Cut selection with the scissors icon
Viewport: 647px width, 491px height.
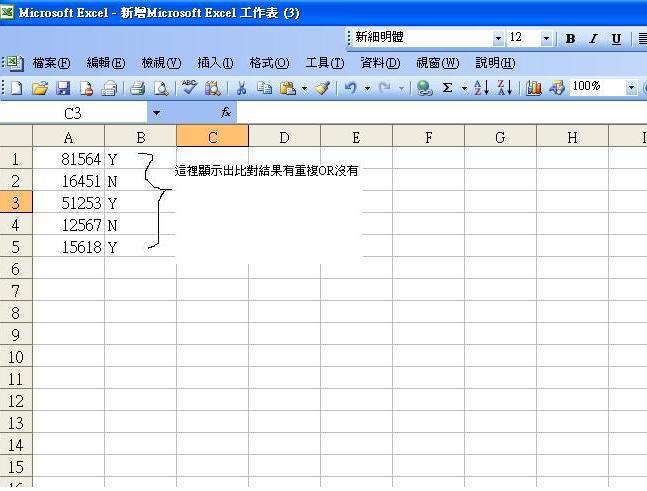pos(242,88)
